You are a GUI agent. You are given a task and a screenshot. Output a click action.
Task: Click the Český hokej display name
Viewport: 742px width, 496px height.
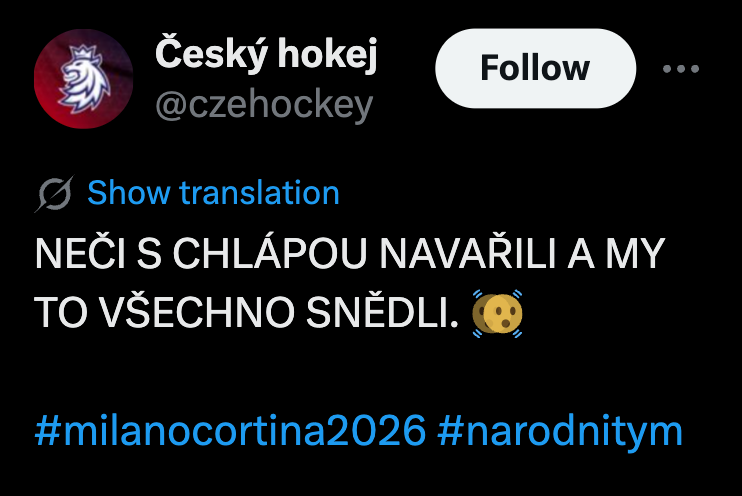[x=266, y=54]
